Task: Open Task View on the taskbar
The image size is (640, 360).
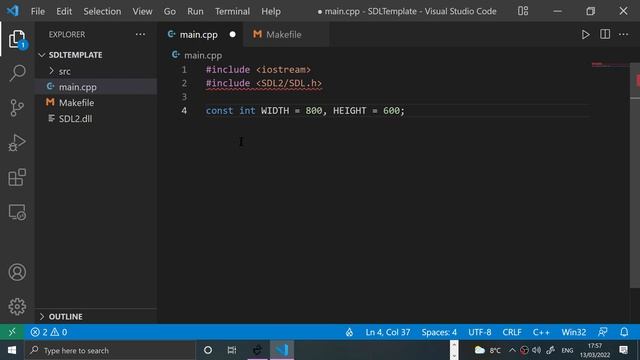Action: pos(232,350)
